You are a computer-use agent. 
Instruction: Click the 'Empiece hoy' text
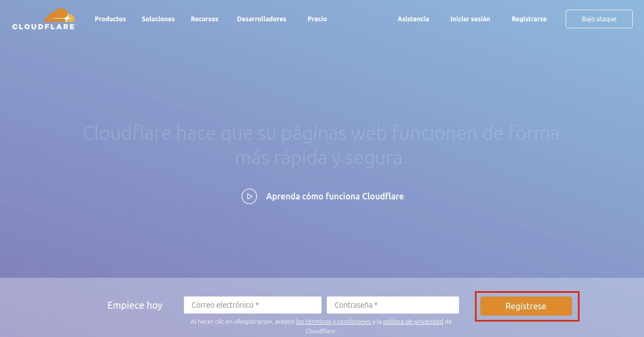(x=135, y=306)
